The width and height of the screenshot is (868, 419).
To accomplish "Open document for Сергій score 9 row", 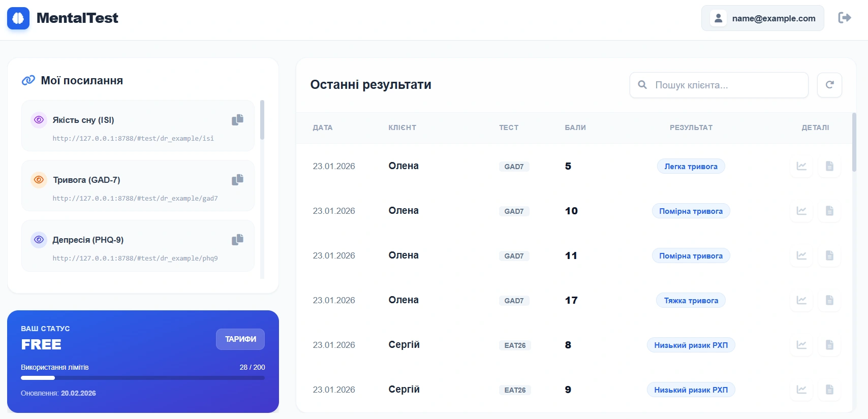I will [x=829, y=390].
